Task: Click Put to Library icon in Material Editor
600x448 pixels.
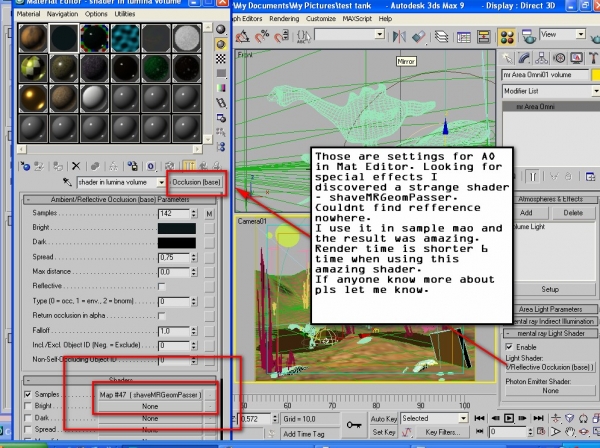Action: [x=132, y=166]
